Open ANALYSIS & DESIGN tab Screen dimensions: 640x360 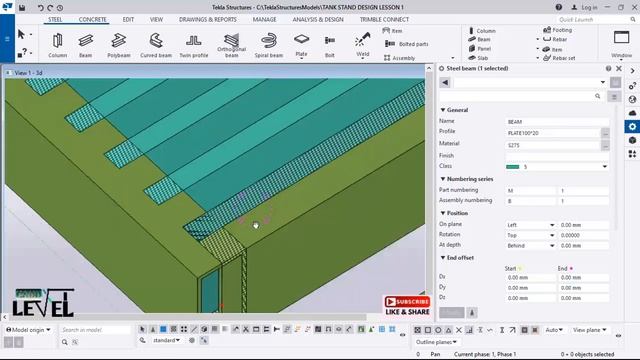tap(318, 19)
